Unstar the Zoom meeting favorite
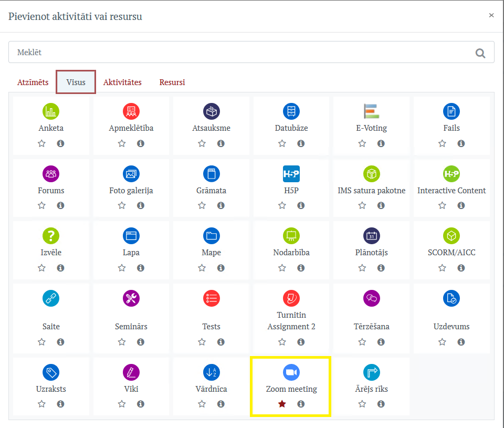 tap(282, 404)
